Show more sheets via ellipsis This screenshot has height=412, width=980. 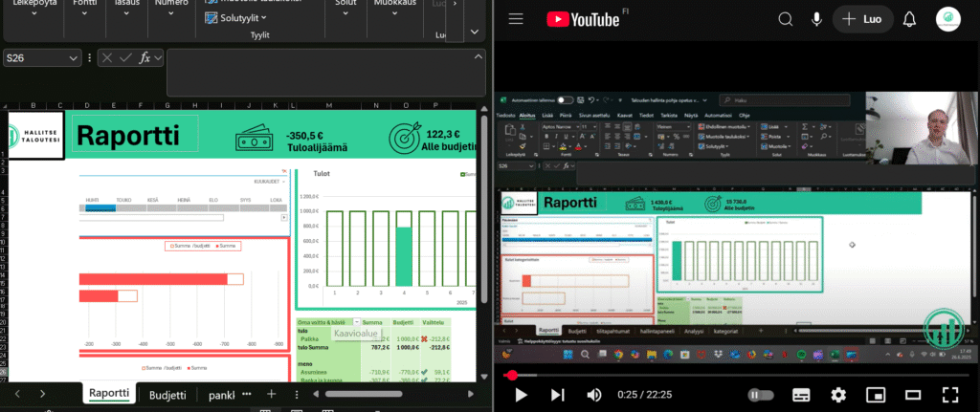246,394
